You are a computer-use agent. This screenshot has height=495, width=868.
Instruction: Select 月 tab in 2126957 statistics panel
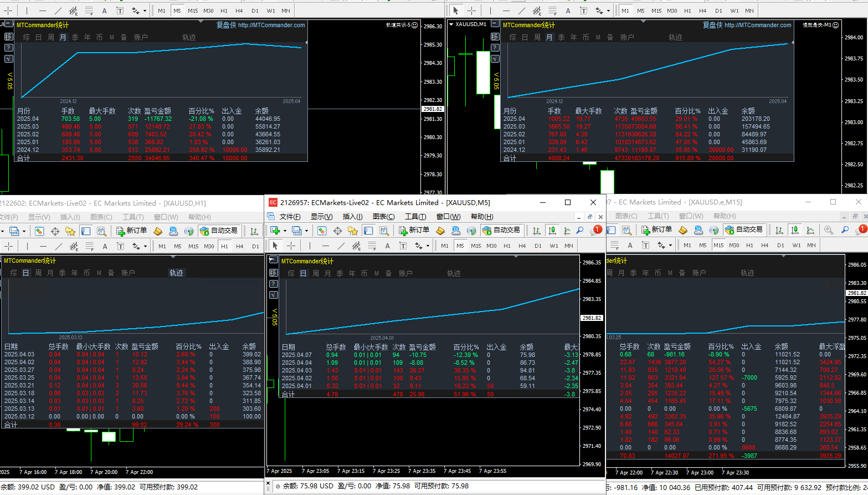click(328, 273)
